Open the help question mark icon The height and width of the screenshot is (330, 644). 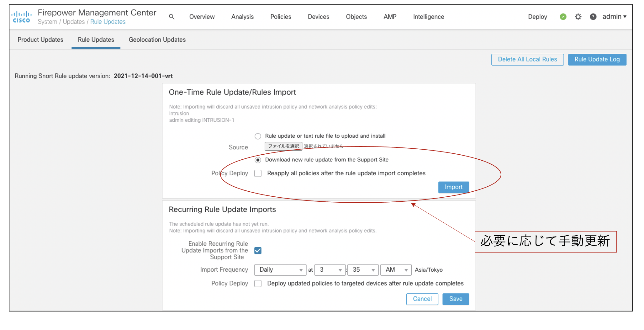[593, 17]
